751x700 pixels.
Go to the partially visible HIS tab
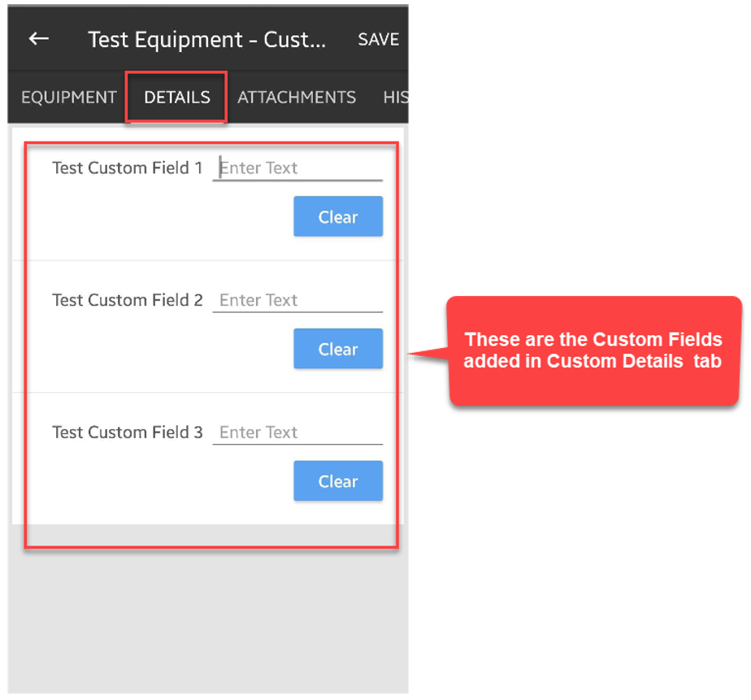click(x=395, y=98)
